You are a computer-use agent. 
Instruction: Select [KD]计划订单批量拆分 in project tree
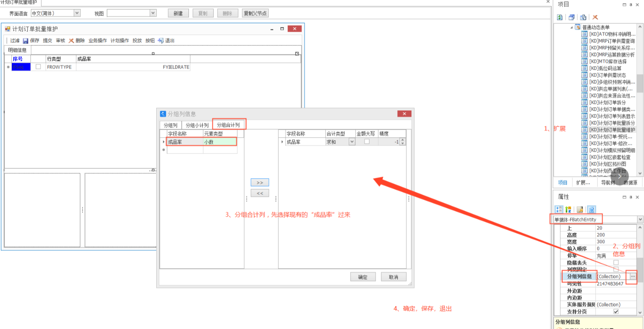pyautogui.click(x=612, y=123)
